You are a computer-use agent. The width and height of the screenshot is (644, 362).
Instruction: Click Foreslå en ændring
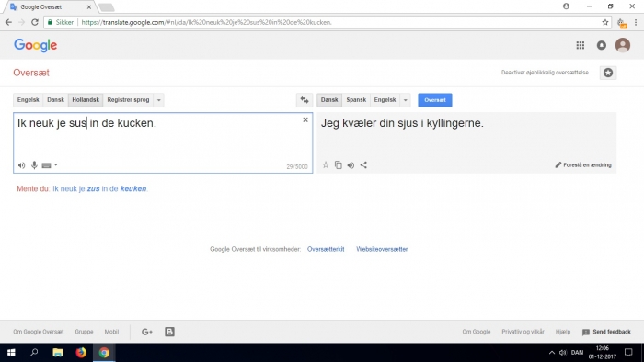tap(583, 164)
